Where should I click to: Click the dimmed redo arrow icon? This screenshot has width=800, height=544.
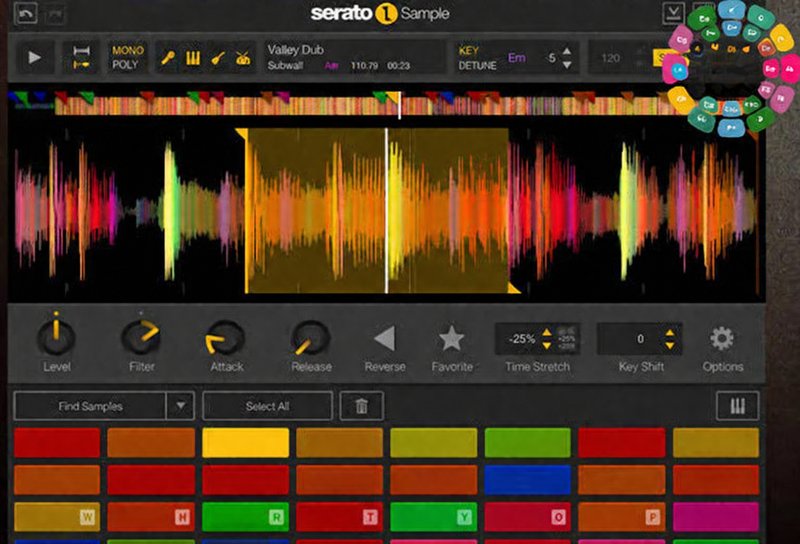tap(55, 14)
